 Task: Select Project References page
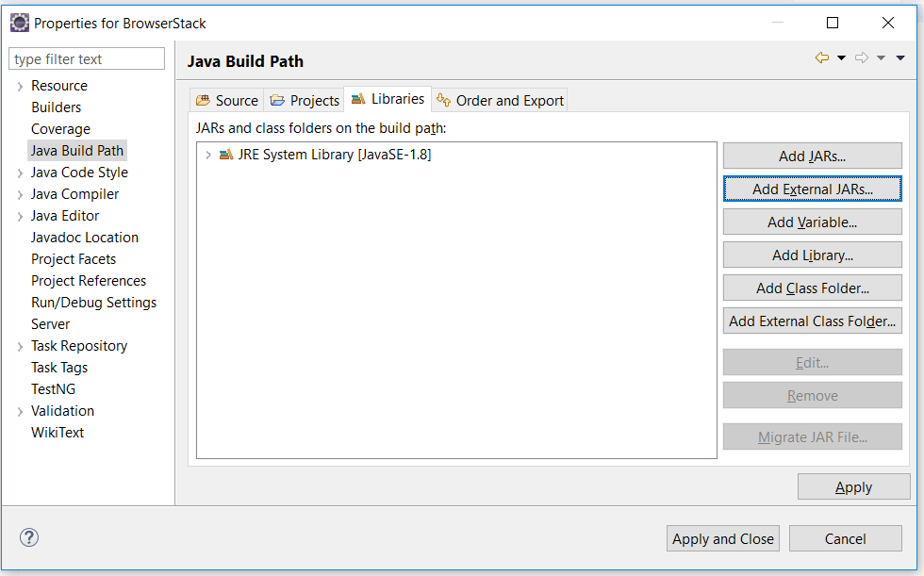click(x=89, y=281)
